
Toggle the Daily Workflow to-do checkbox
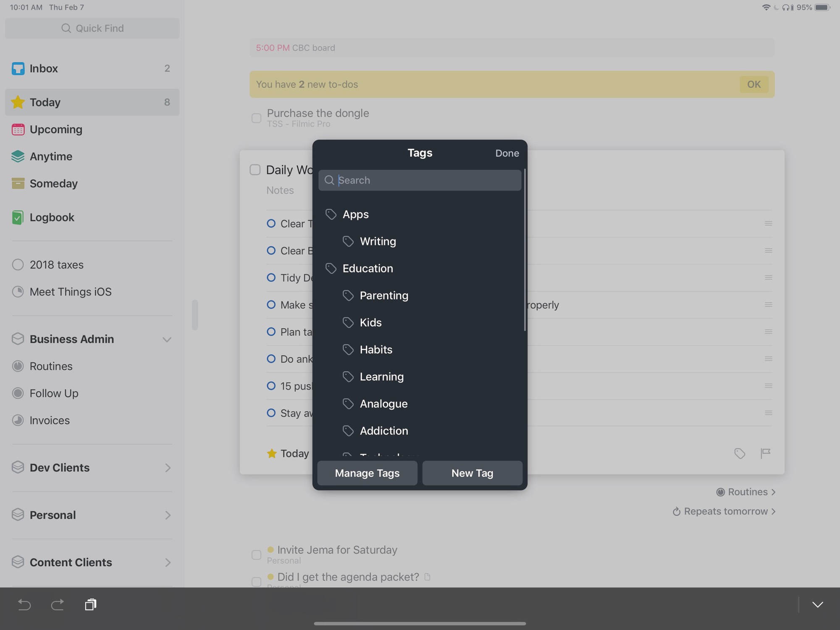coord(255,170)
